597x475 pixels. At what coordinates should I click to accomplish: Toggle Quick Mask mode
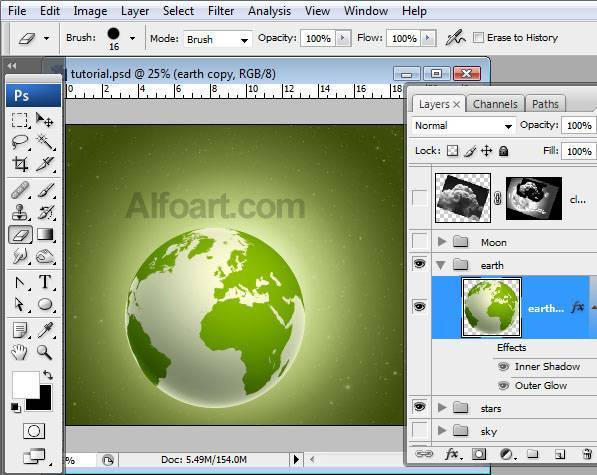pyautogui.click(x=34, y=431)
